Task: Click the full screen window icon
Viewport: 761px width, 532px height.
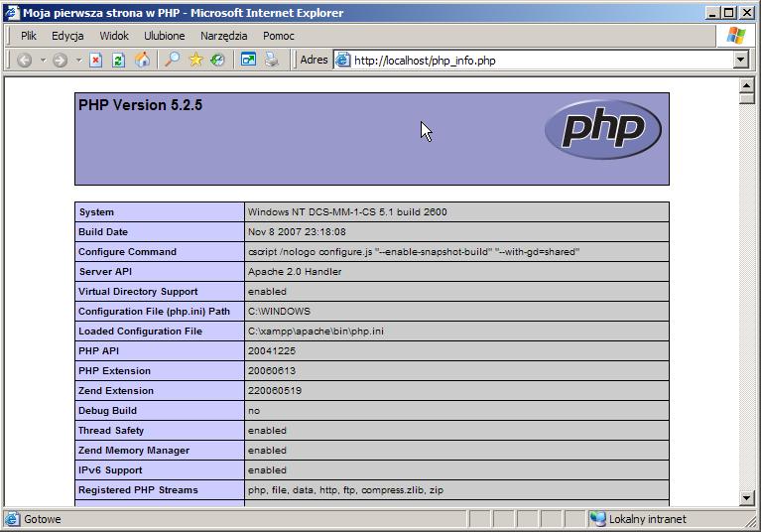Action: (x=248, y=60)
